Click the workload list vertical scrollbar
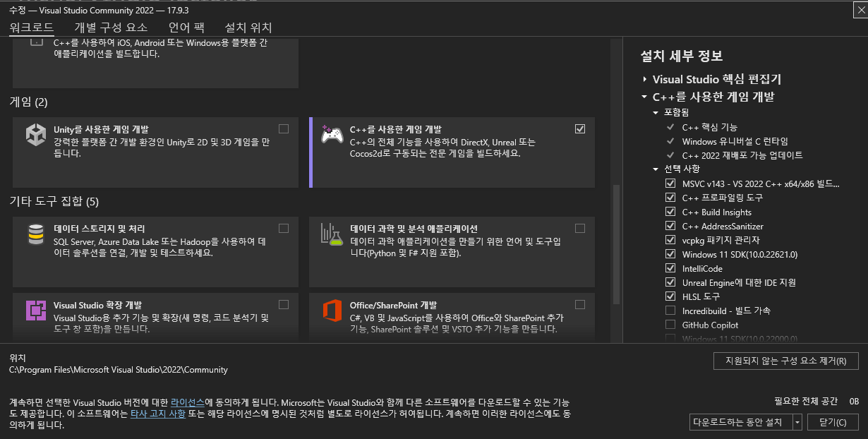Screen dimensions: 868x439 [616, 243]
